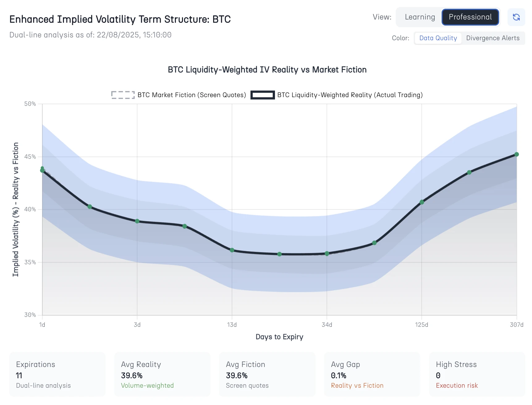Toggle BTC Market Fiction legend swatch
The width and height of the screenshot is (532, 405).
point(123,95)
